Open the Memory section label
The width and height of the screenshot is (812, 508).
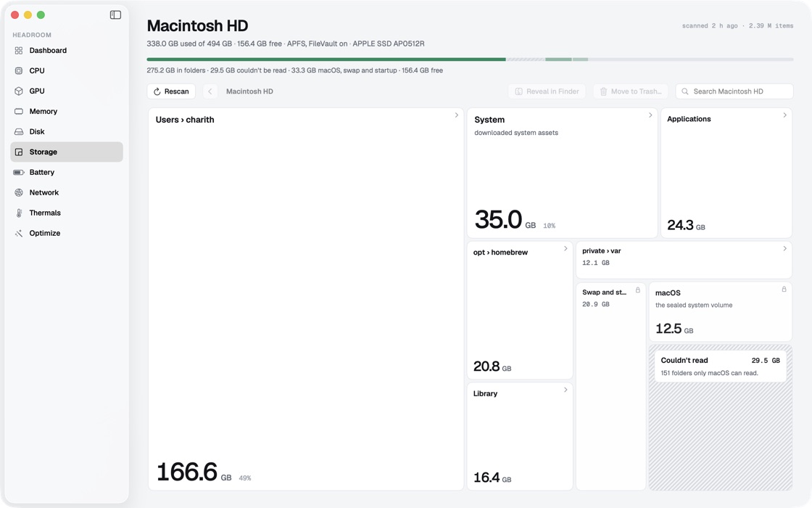click(43, 111)
